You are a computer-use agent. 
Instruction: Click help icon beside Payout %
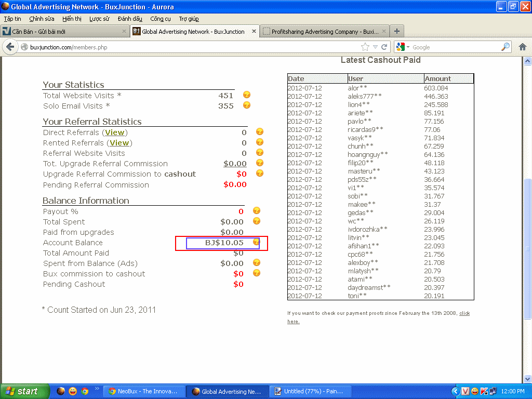(257, 211)
